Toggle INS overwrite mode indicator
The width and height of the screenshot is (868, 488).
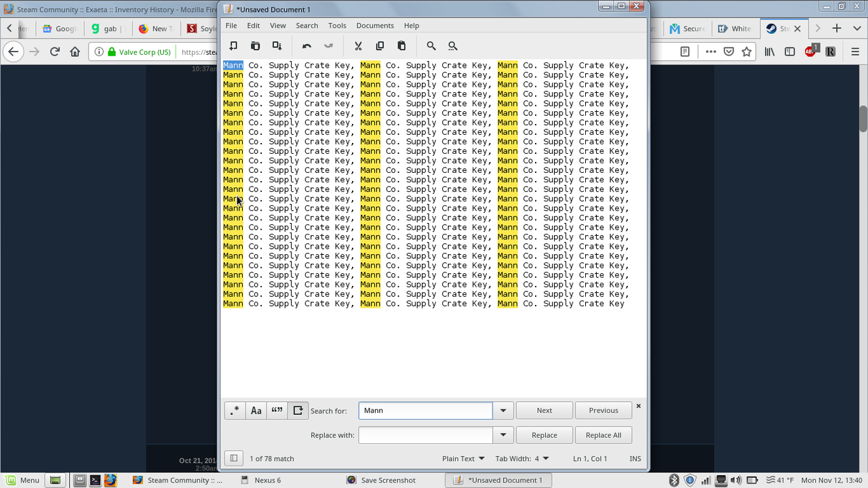635,459
